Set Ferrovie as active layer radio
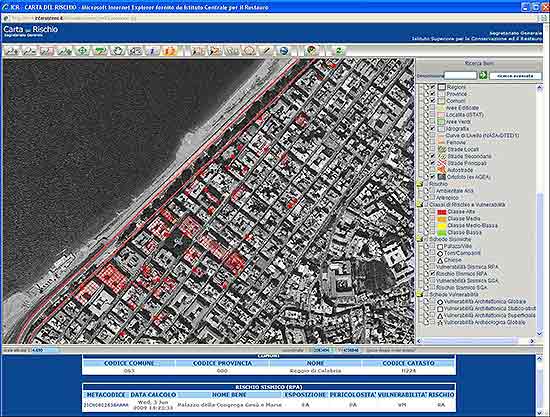550x417 pixels. pos(426,142)
